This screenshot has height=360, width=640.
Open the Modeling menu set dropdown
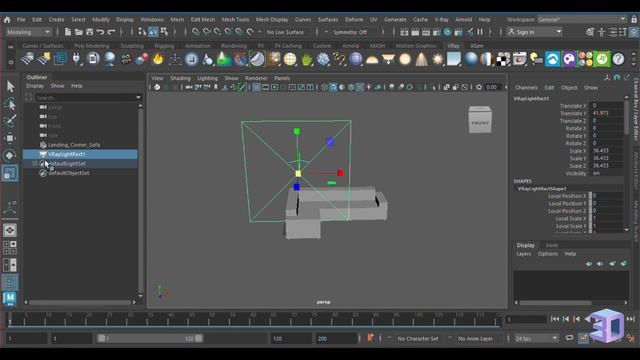29,32
